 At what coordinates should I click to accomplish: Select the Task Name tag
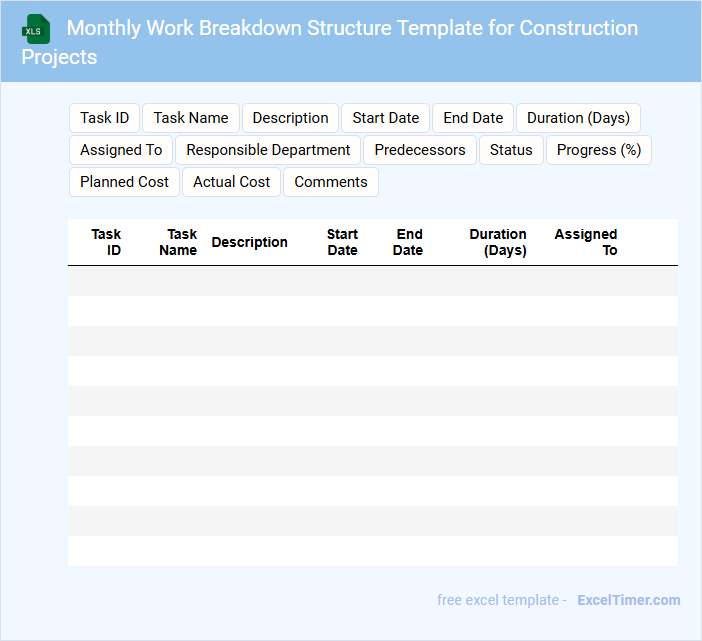point(191,118)
